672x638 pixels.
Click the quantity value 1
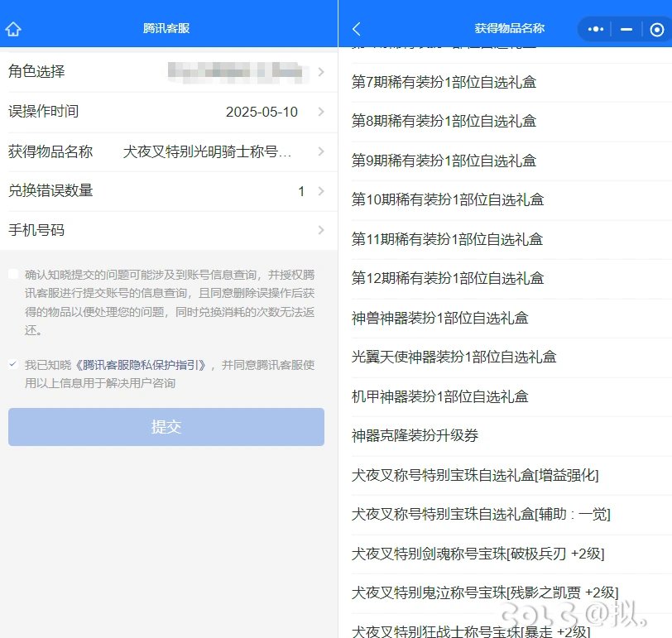pyautogui.click(x=301, y=191)
